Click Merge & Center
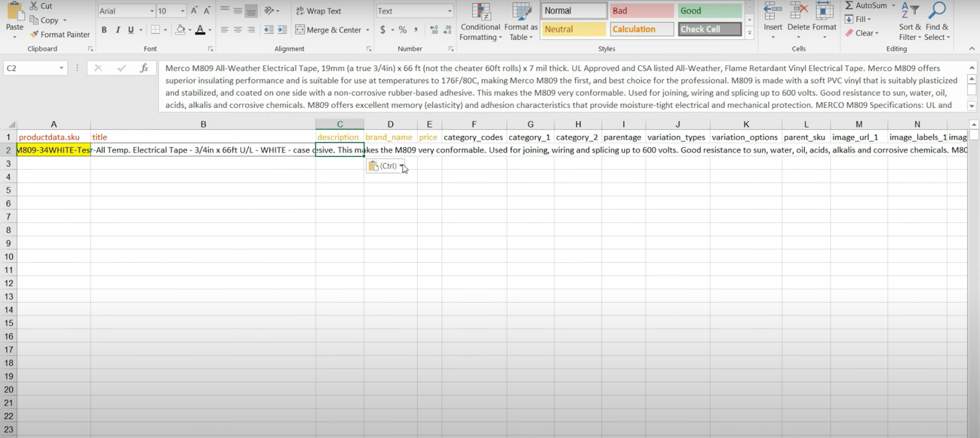Image resolution: width=980 pixels, height=438 pixels. (x=328, y=29)
